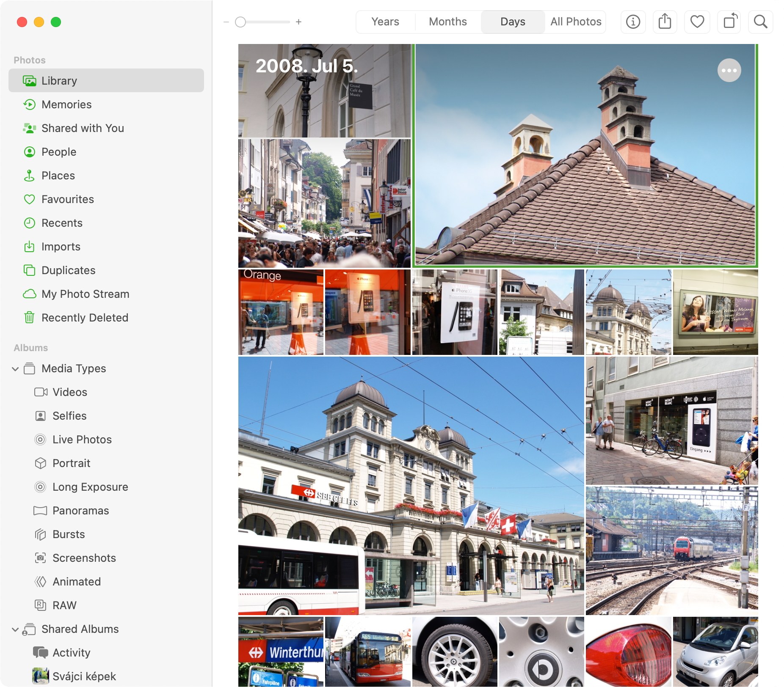Click the Share icon in toolbar
The height and width of the screenshot is (687, 784).
coord(665,22)
